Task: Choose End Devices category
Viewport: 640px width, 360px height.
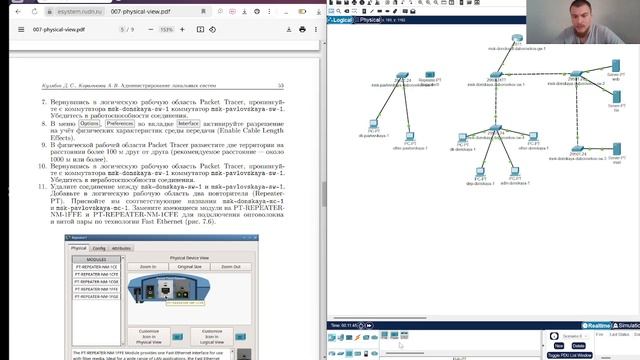Action: tap(340, 338)
